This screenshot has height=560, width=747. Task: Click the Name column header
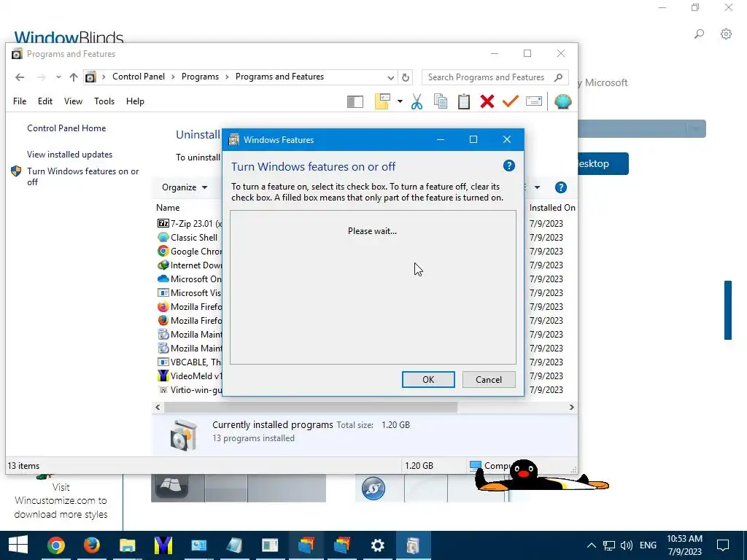pos(169,208)
